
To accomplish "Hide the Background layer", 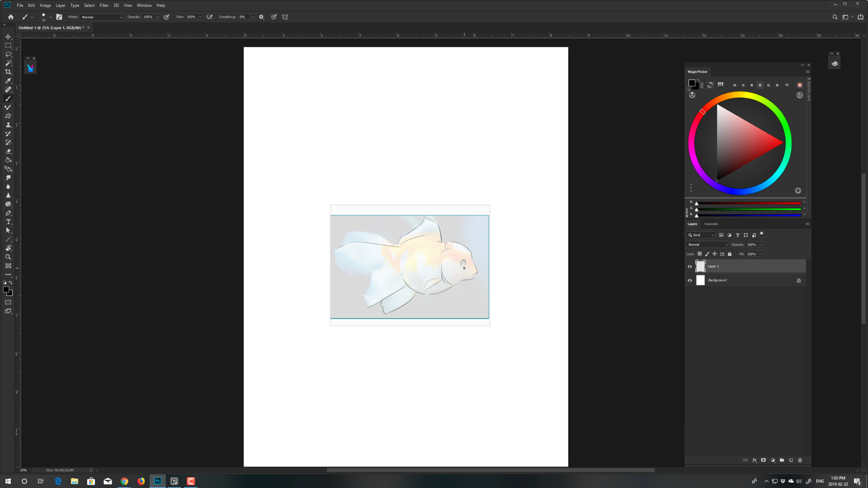I will [690, 280].
